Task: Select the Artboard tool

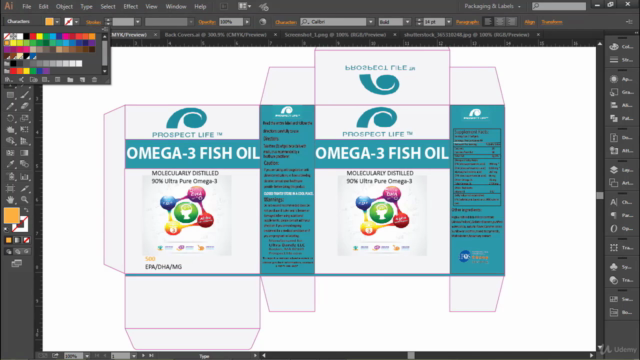Action: pyautogui.click(x=10, y=189)
